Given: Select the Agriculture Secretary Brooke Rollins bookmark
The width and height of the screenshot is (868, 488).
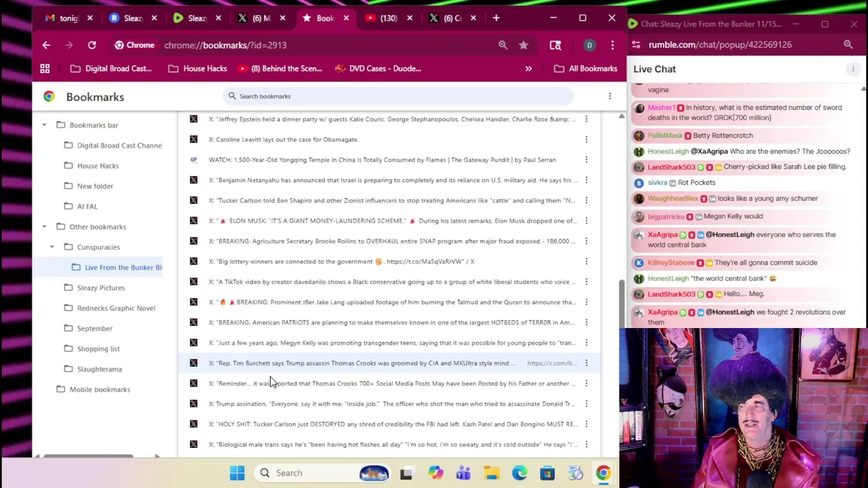Looking at the screenshot, I should pos(389,241).
